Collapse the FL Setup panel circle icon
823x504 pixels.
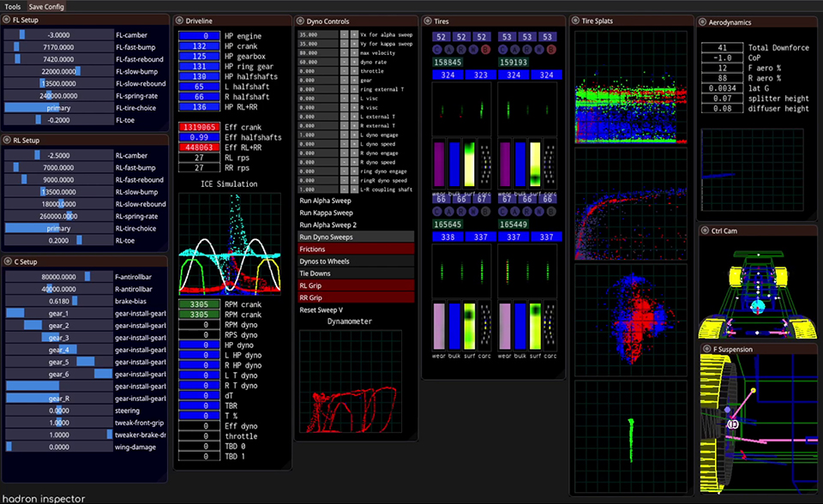point(7,20)
